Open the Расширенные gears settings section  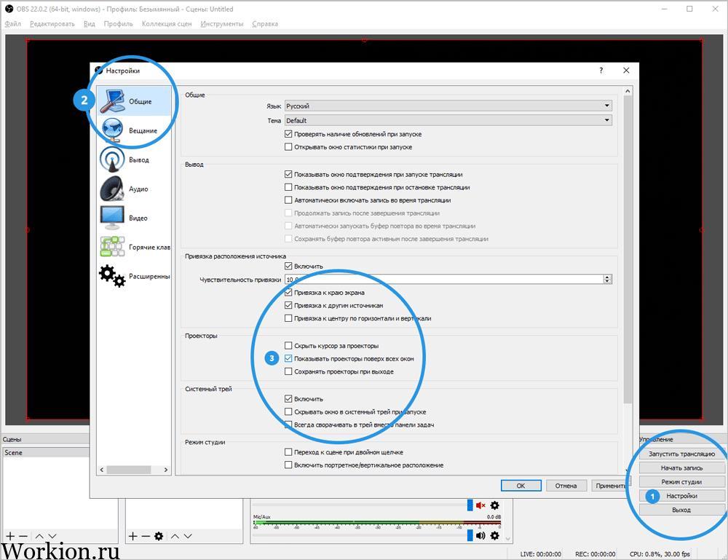click(x=134, y=276)
